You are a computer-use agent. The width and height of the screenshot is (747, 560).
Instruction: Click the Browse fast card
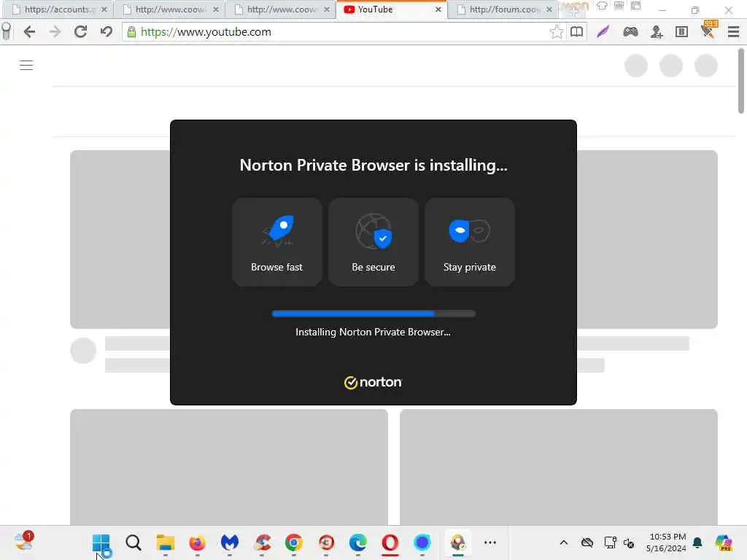[276, 242]
